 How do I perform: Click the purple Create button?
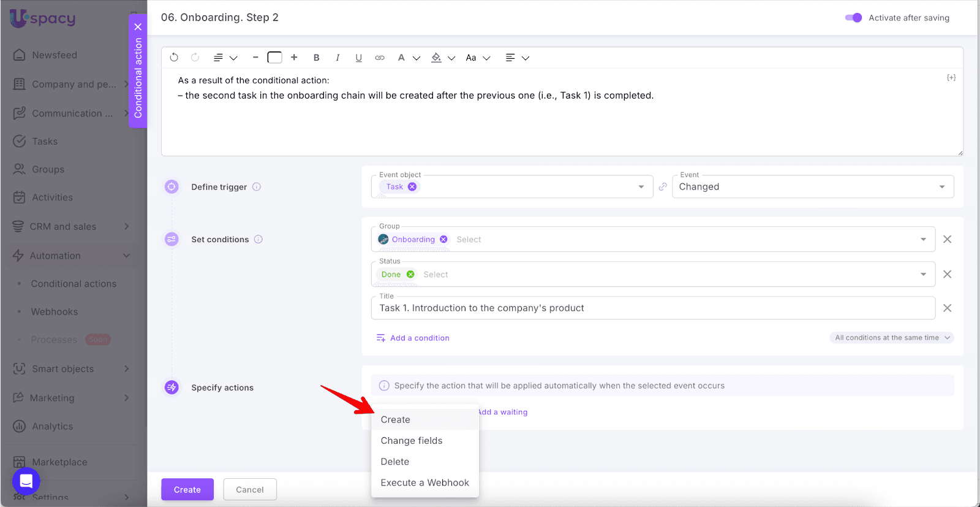187,489
